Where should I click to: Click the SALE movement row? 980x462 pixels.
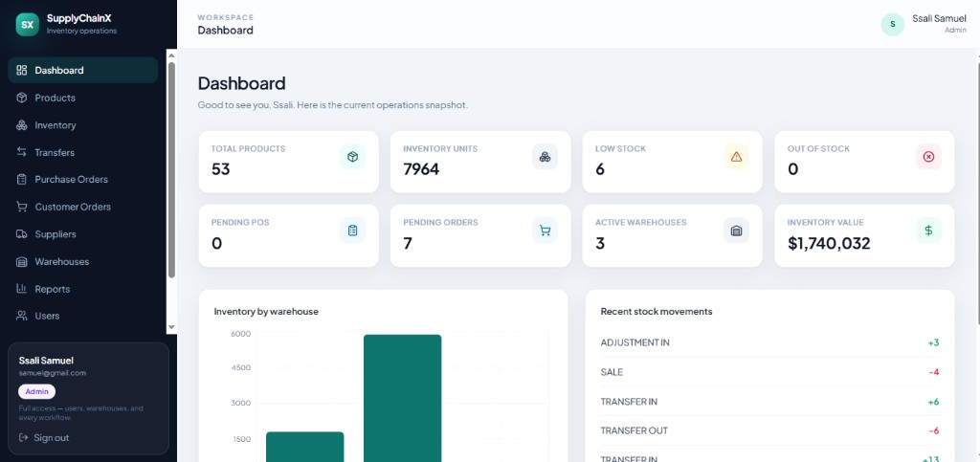770,372
